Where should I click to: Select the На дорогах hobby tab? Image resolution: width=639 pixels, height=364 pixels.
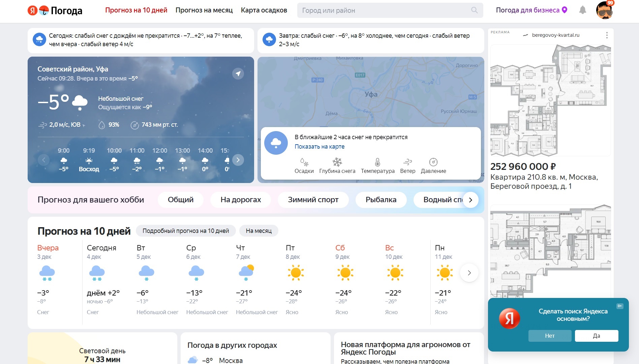click(241, 200)
